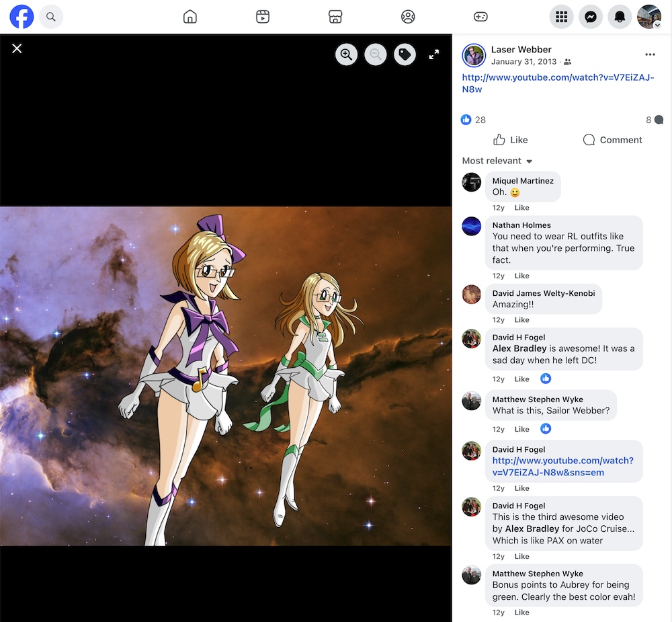Zoom in on the photo
This screenshot has height=622, width=672.
347,54
